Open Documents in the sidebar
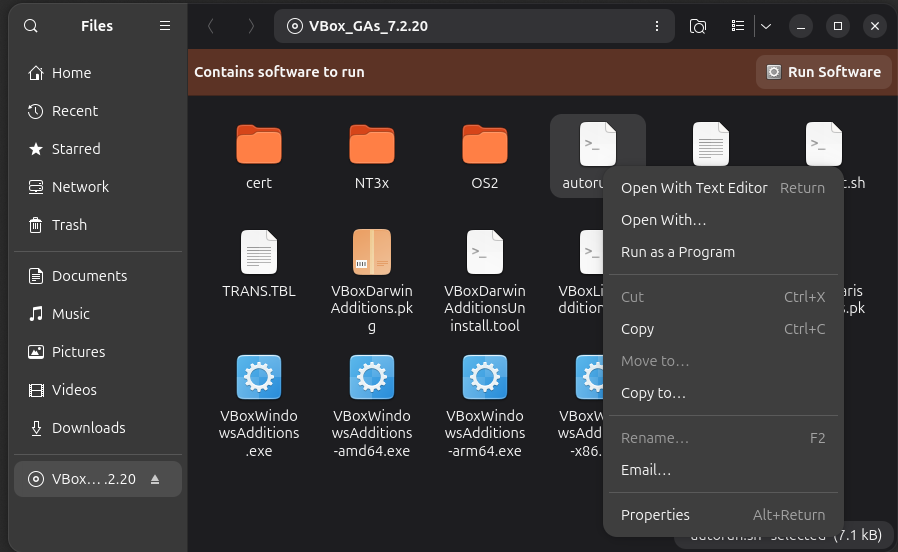The width and height of the screenshot is (898, 552). (98, 276)
